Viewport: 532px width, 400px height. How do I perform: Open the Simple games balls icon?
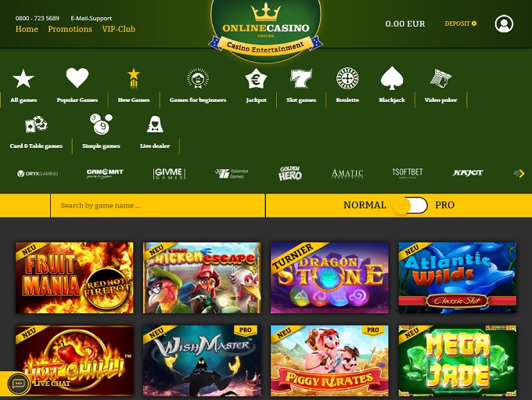(x=101, y=124)
